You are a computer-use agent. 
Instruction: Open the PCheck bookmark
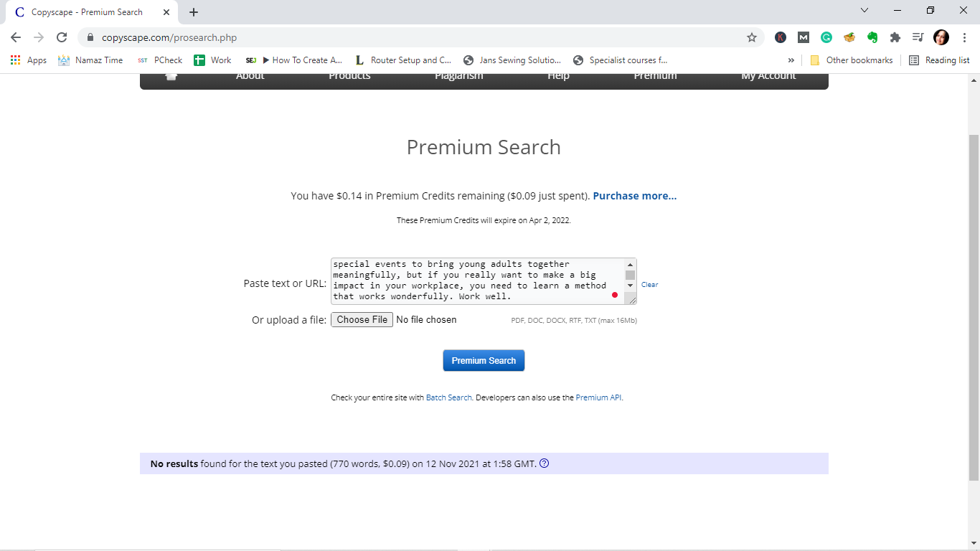coord(159,60)
